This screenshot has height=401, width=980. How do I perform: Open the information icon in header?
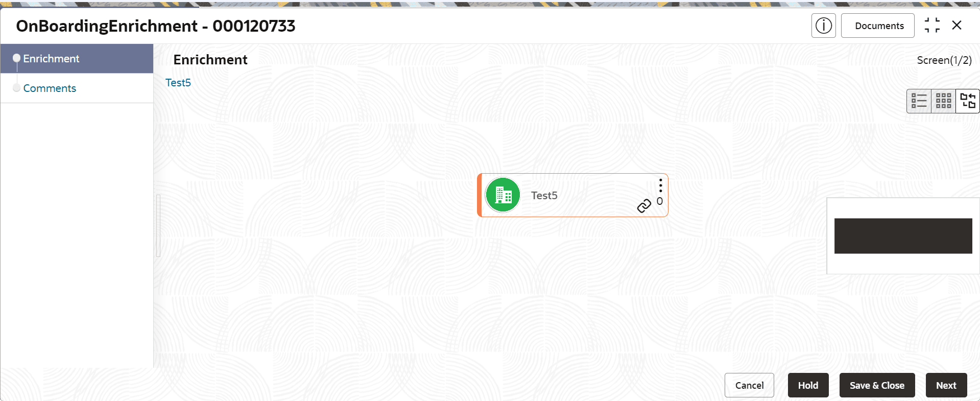point(823,26)
